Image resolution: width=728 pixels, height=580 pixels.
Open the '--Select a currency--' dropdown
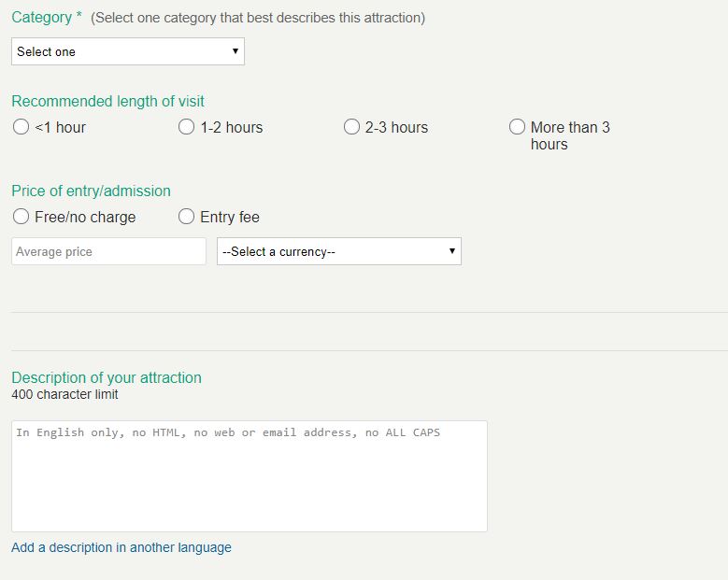click(x=338, y=251)
